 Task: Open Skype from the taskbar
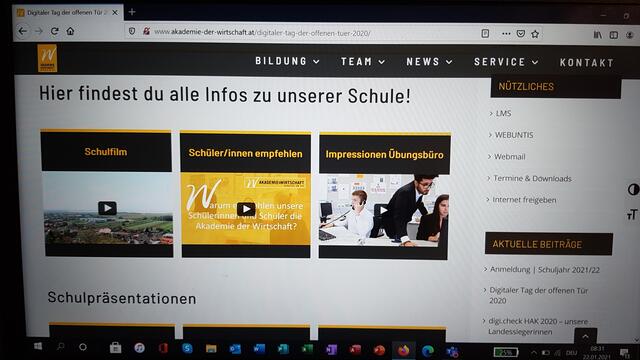[x=187, y=348]
